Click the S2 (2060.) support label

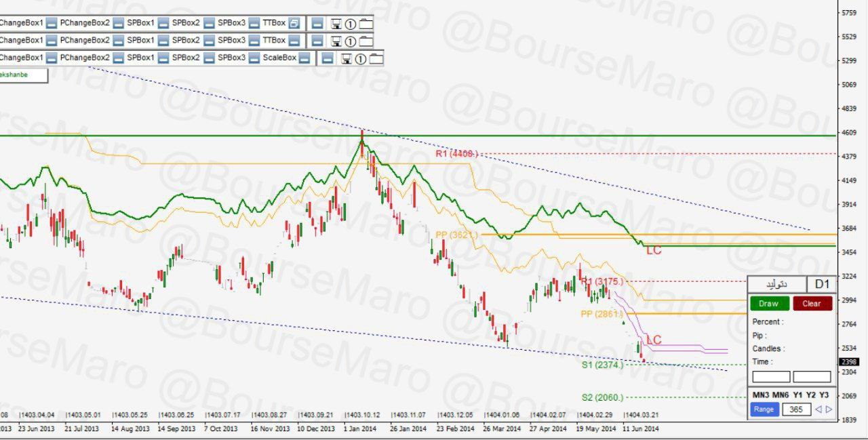click(x=602, y=397)
